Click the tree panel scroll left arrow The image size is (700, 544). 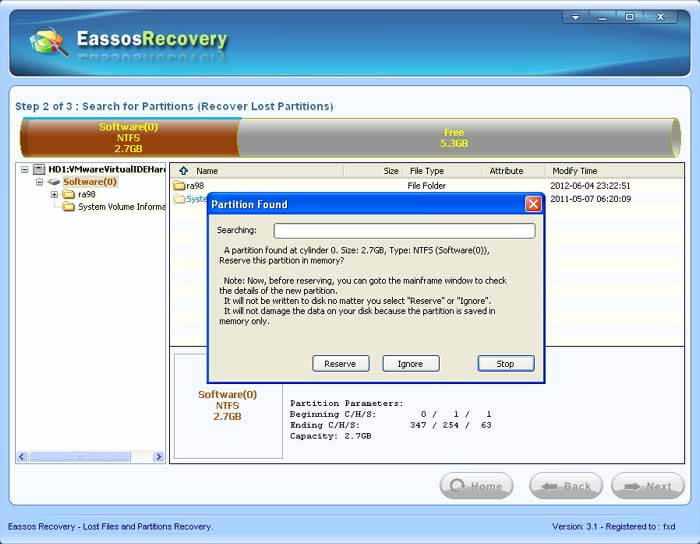22,457
